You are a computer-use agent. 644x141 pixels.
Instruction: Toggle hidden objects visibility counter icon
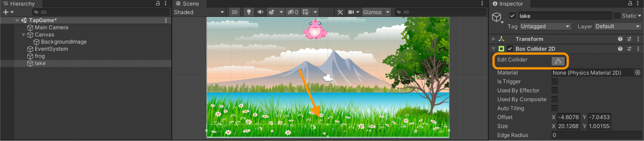tap(293, 12)
